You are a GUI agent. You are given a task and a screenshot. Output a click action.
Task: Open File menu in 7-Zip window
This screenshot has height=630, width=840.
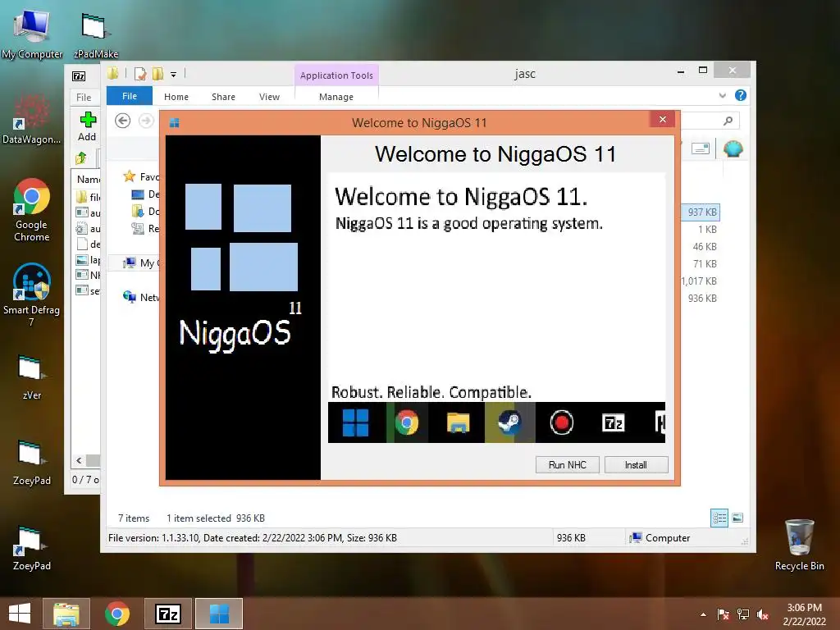(x=84, y=97)
